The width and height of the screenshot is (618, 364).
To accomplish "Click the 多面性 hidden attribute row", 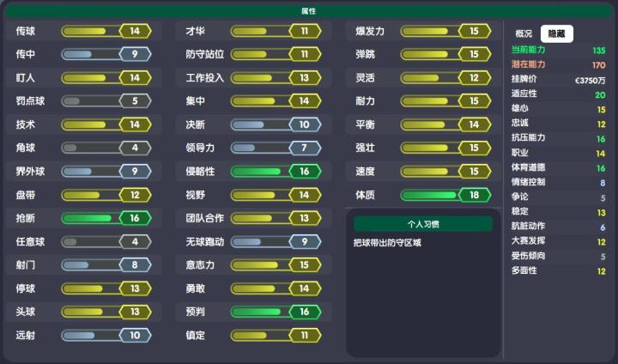I will click(x=558, y=270).
